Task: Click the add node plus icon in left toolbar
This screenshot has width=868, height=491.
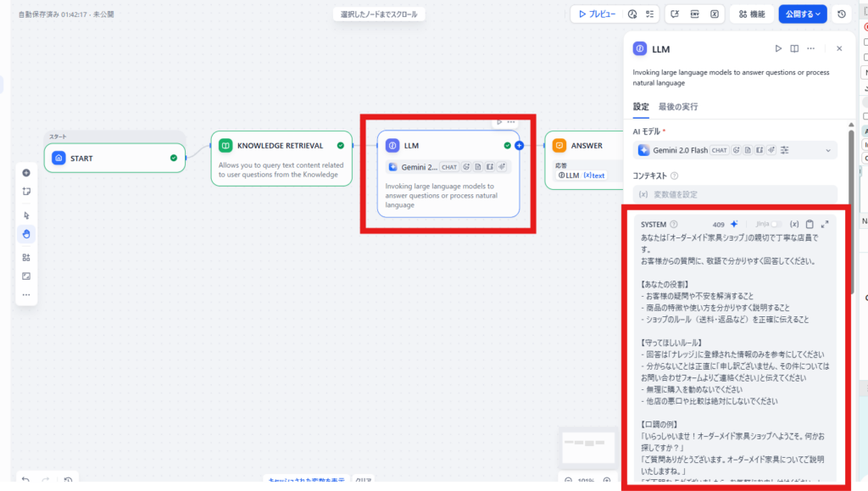Action: 26,173
